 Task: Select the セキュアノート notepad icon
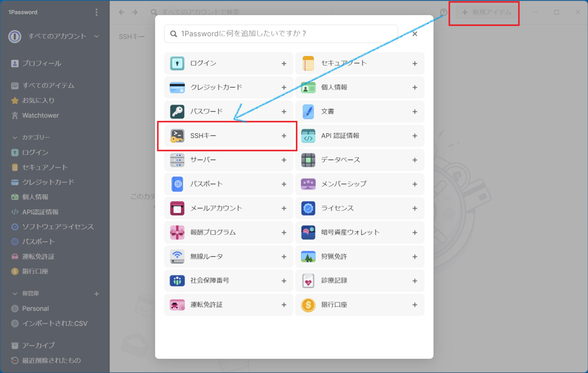tap(308, 63)
